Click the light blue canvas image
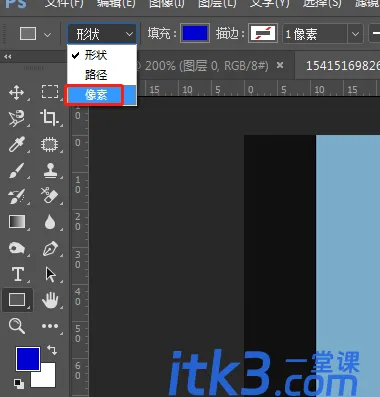Screen dimensions: 380x397 (348, 266)
